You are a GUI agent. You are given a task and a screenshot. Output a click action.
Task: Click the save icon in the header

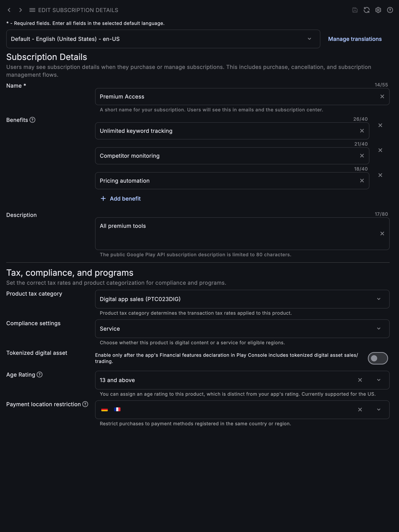355,10
